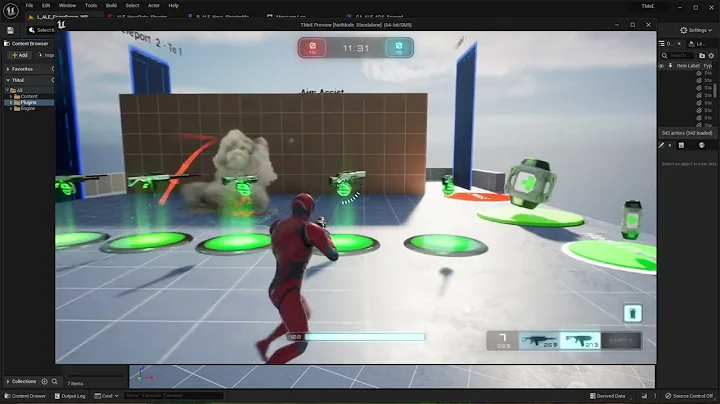Select the Content folder
720x404 pixels.
click(28, 96)
